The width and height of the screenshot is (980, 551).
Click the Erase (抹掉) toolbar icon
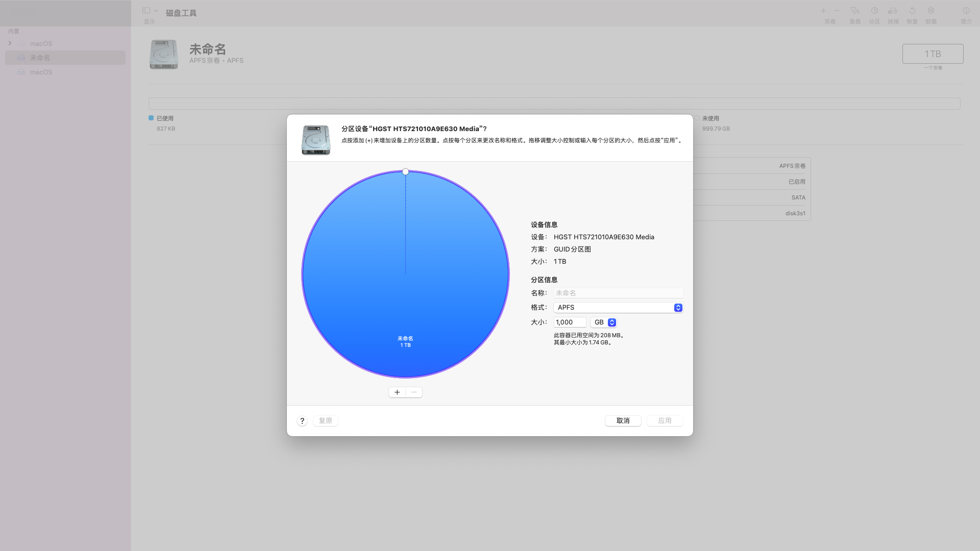pyautogui.click(x=893, y=11)
